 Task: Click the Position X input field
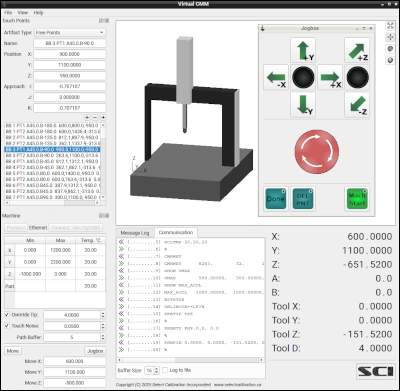[70, 54]
